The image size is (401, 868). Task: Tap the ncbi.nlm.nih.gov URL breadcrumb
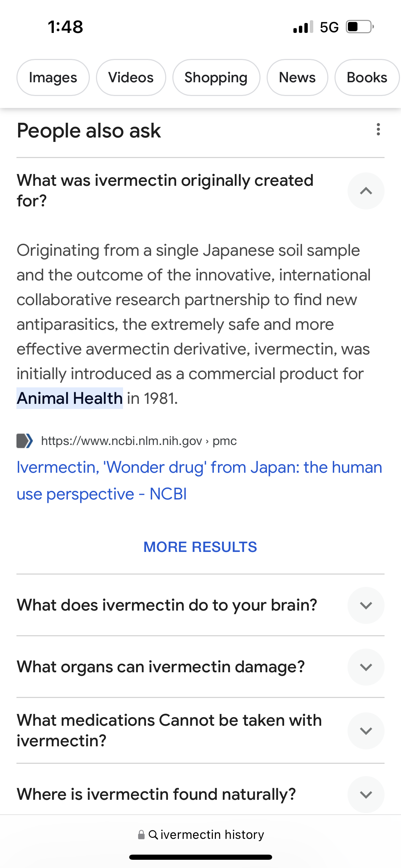coord(139,441)
